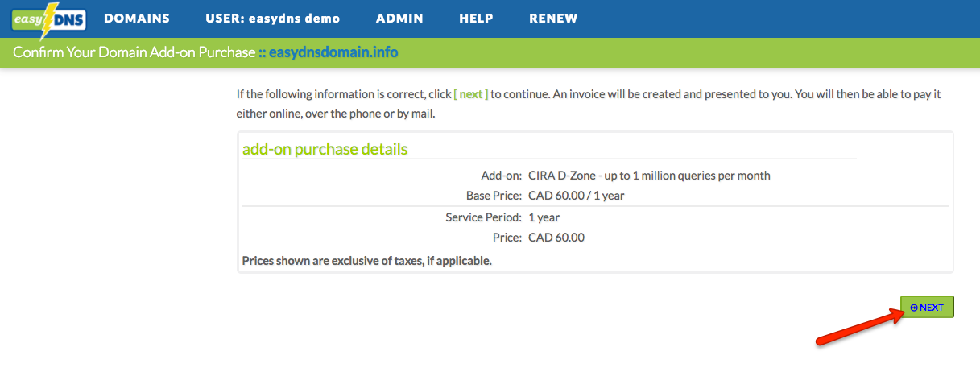
Task: Click the inline [ next ] link
Action: (471, 94)
